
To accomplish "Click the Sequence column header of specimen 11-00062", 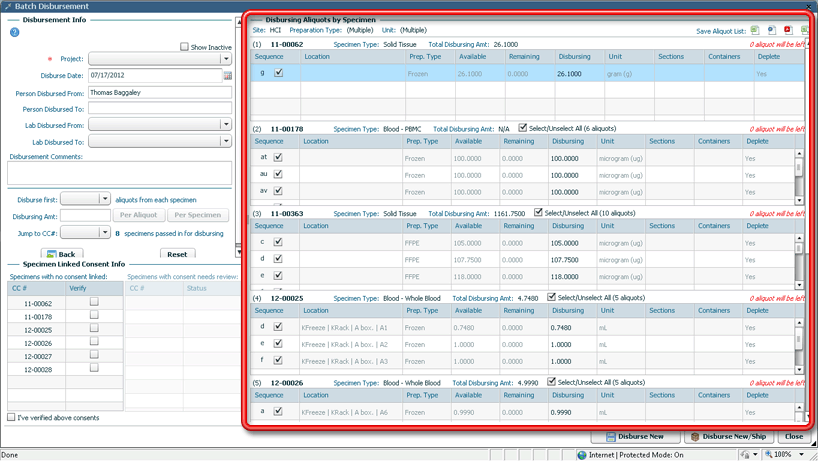I will coord(275,56).
